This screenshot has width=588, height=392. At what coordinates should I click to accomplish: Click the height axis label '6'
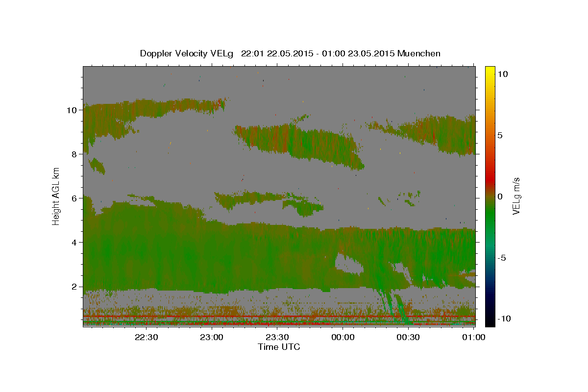[x=74, y=198]
